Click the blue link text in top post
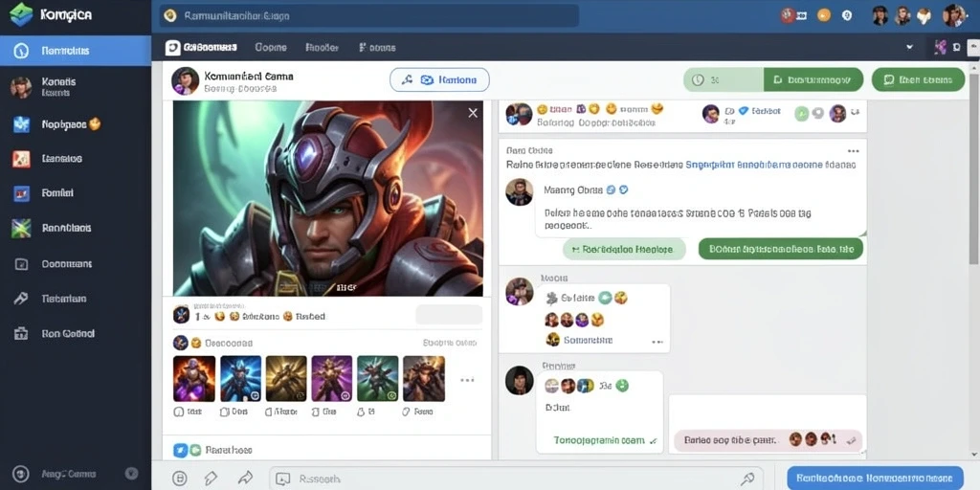The image size is (980, 490). click(x=754, y=166)
